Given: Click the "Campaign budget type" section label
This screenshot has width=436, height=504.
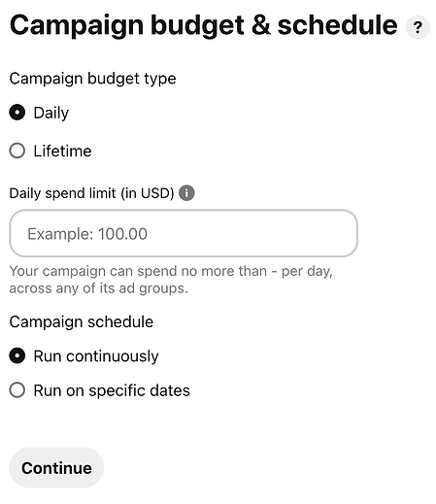Looking at the screenshot, I should coord(92,79).
